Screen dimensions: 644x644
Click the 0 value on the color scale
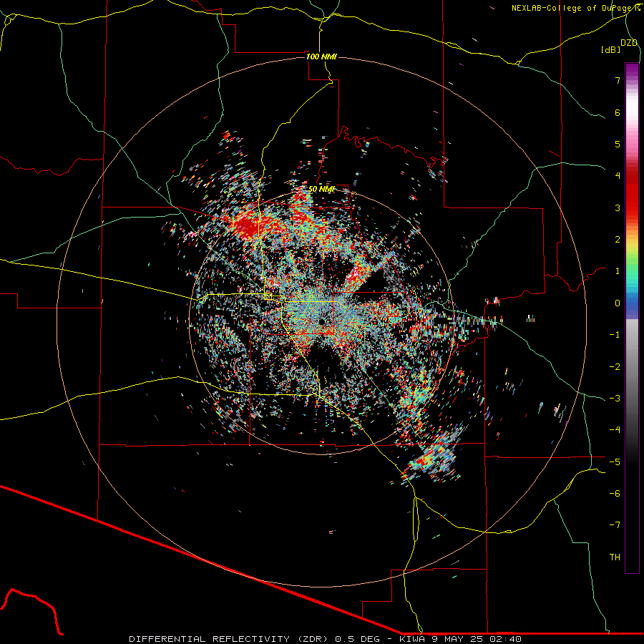pos(618,303)
